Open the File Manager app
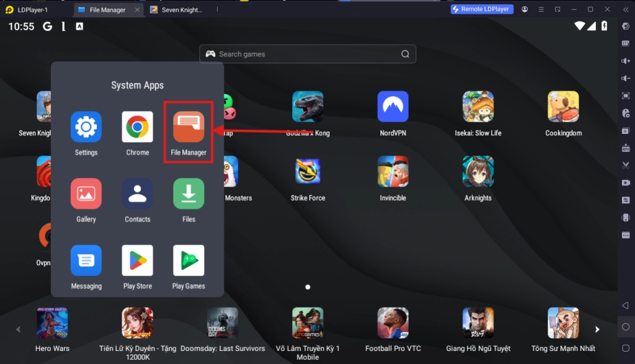 point(189,127)
